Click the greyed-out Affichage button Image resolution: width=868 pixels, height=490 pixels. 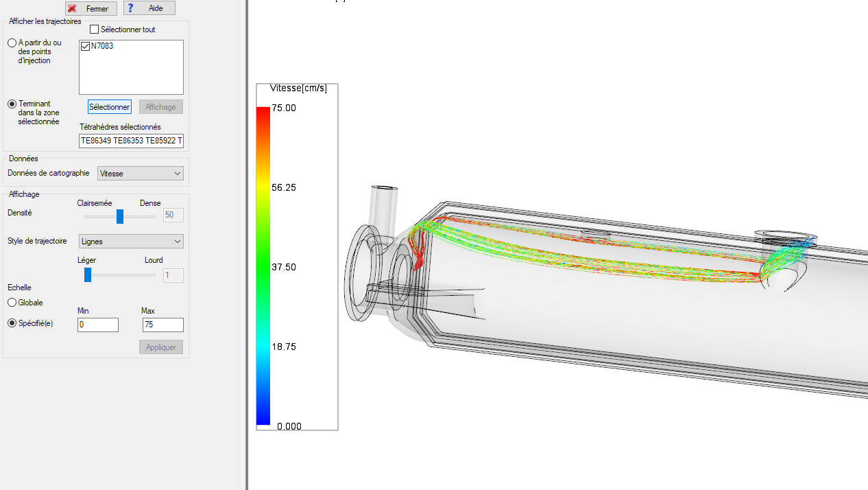161,107
